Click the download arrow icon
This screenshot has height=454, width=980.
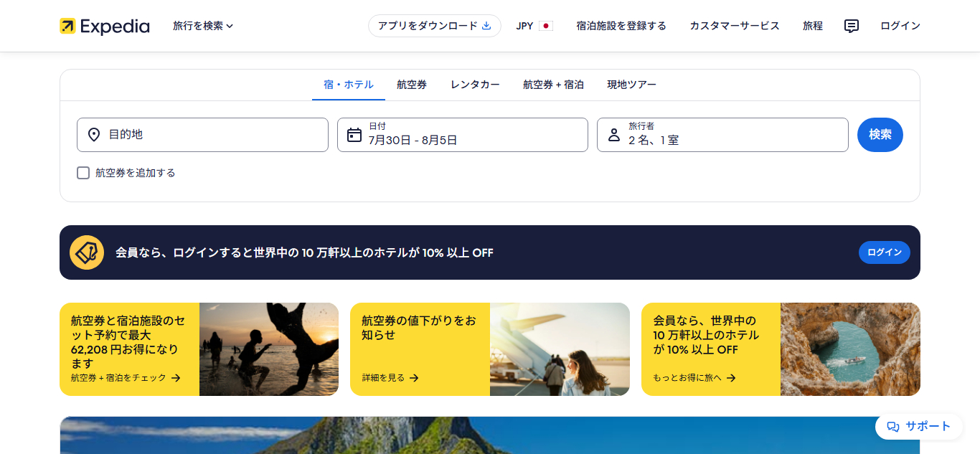point(486,26)
